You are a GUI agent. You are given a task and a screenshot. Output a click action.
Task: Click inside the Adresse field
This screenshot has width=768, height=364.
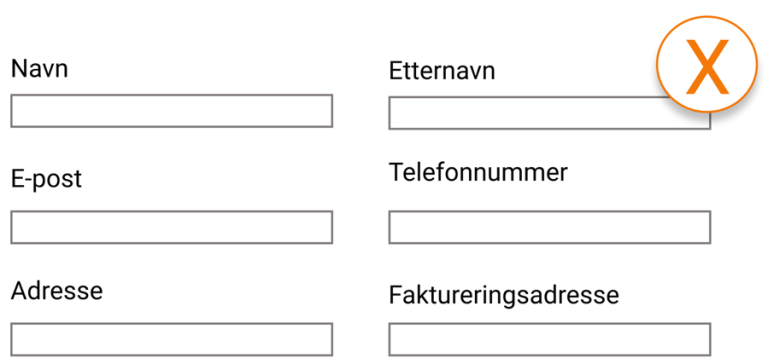click(x=171, y=339)
